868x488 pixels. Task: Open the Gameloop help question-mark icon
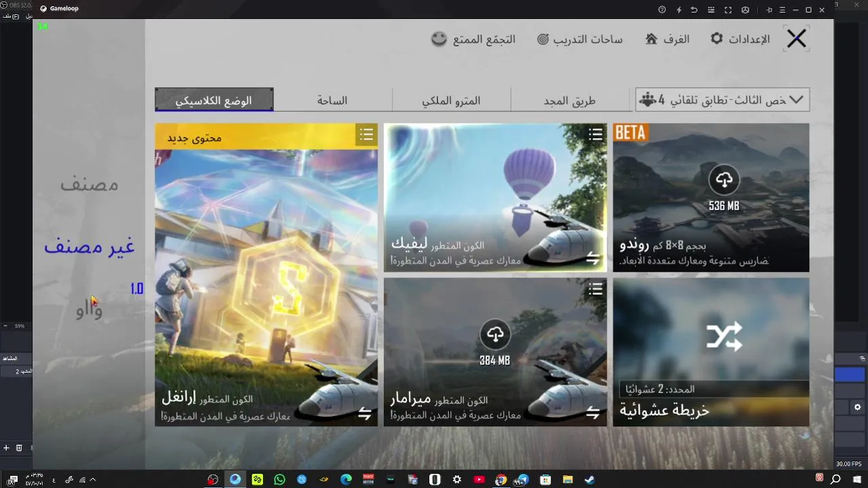tap(663, 9)
